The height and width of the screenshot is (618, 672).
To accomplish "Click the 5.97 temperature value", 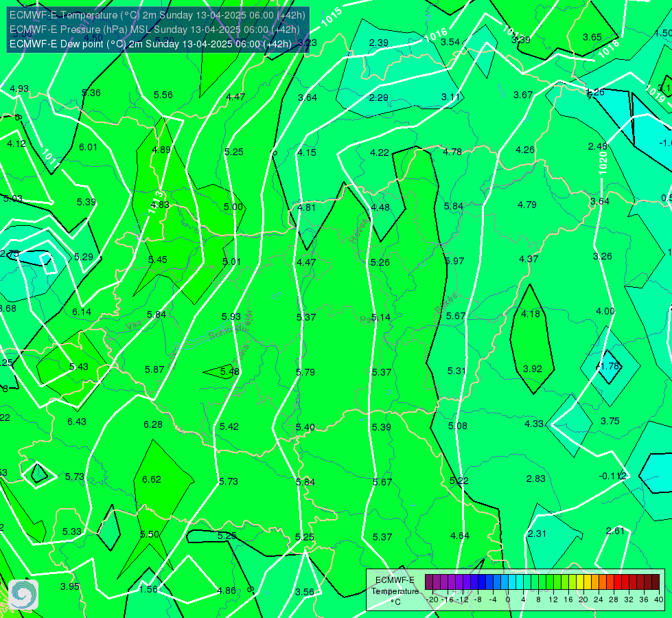I will (454, 261).
